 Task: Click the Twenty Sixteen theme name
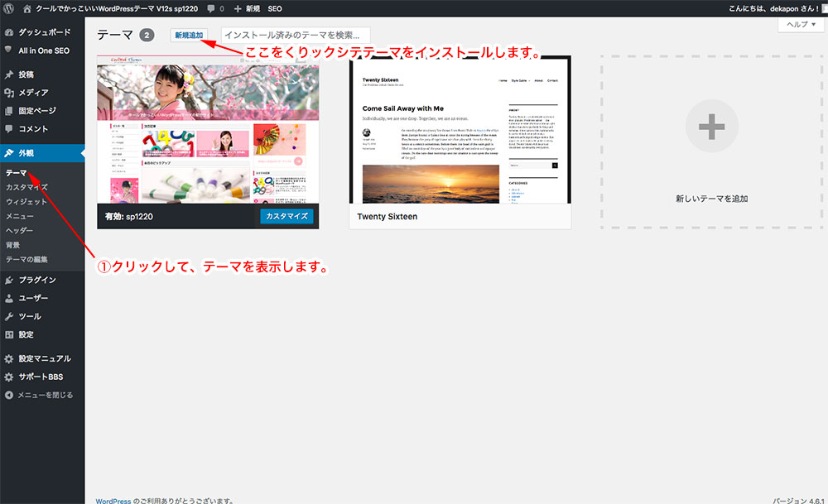point(387,216)
